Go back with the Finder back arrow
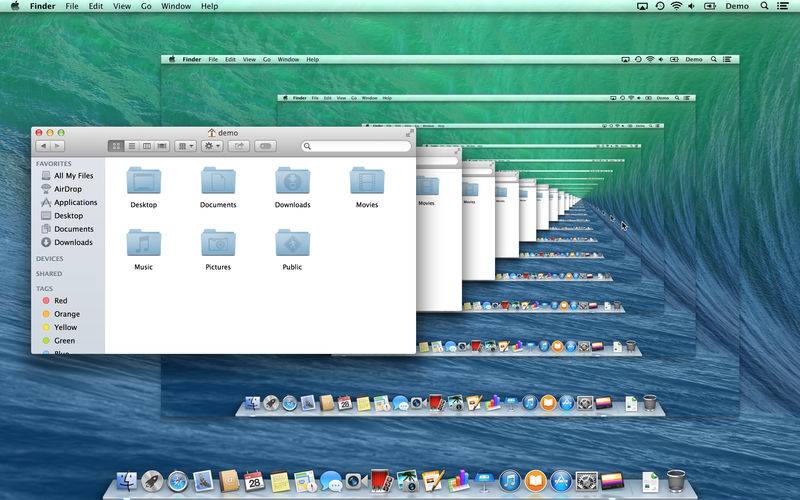Viewport: 800px width, 500px height. click(43, 146)
